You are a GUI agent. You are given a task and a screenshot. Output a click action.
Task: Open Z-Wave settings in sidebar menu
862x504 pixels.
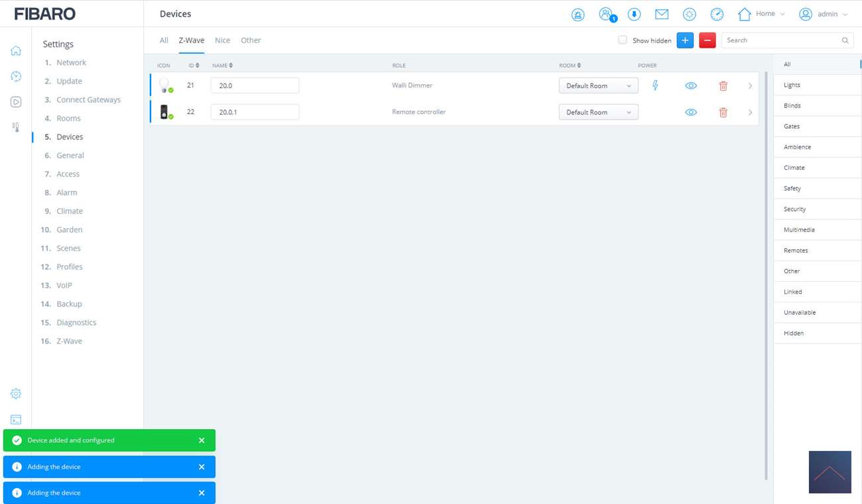[69, 341]
